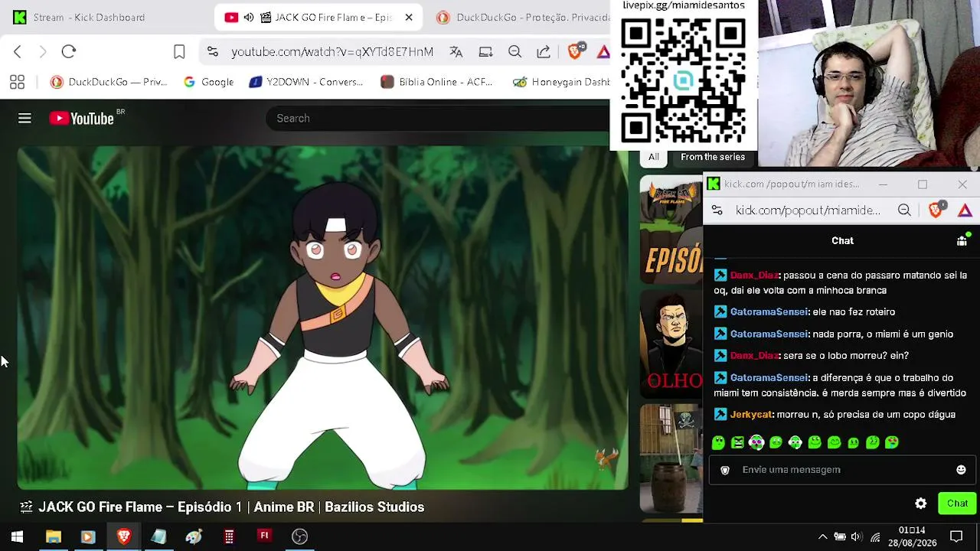Screen dimensions: 980x551
Task: Click the translate page icon in address bar
Action: [x=456, y=52]
